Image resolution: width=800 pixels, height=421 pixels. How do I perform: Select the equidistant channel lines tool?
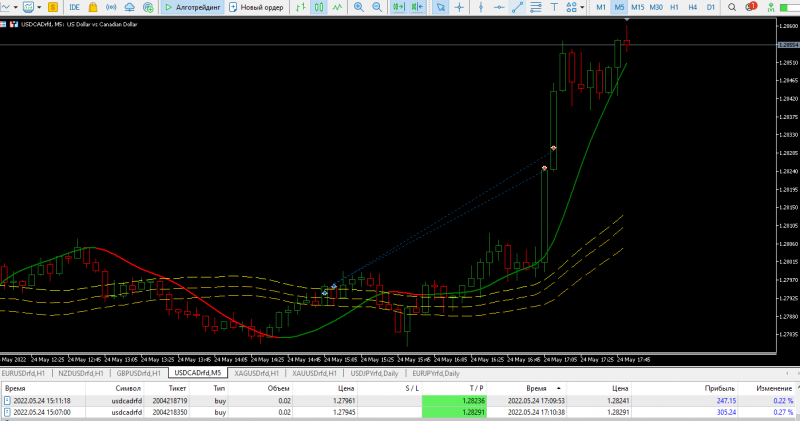[x=536, y=7]
